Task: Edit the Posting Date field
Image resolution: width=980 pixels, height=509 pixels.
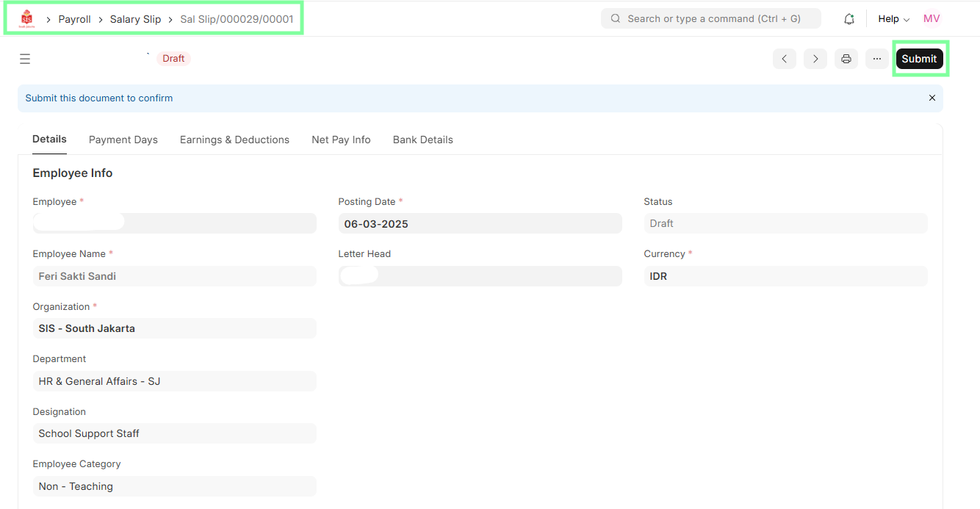Action: [480, 224]
